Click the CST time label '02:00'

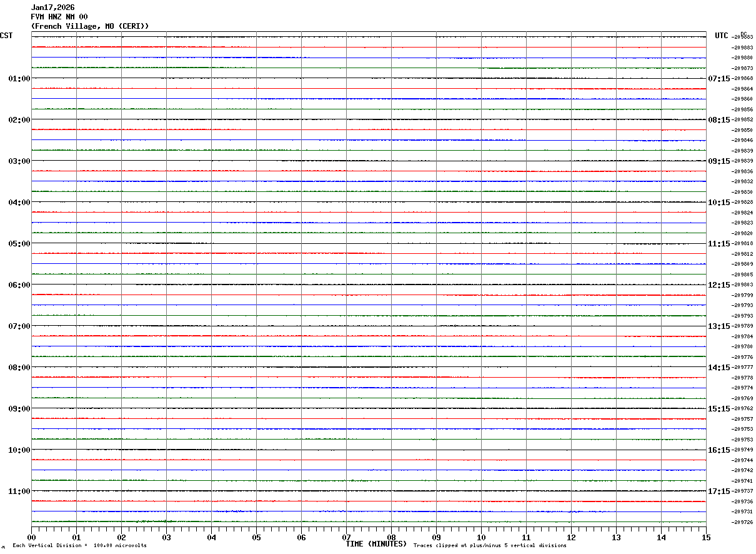[19, 119]
